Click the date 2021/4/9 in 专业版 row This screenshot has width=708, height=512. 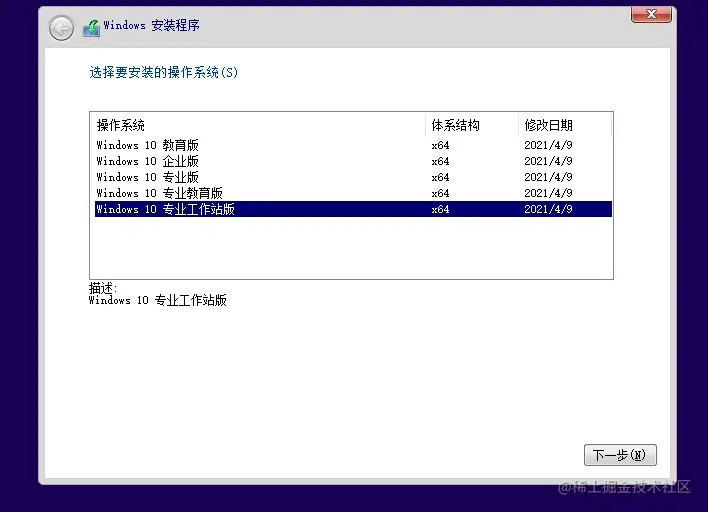pyautogui.click(x=548, y=177)
